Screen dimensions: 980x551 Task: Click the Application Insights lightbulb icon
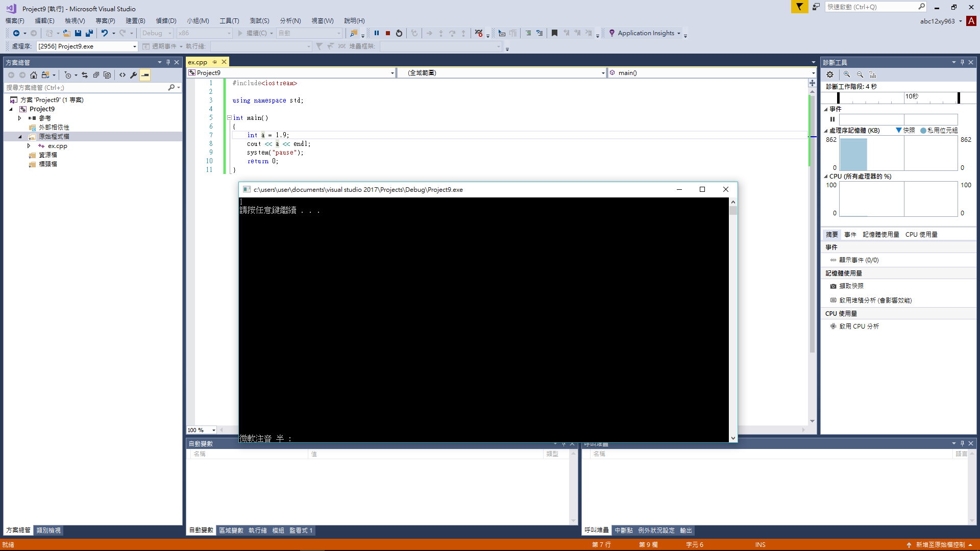pos(612,33)
